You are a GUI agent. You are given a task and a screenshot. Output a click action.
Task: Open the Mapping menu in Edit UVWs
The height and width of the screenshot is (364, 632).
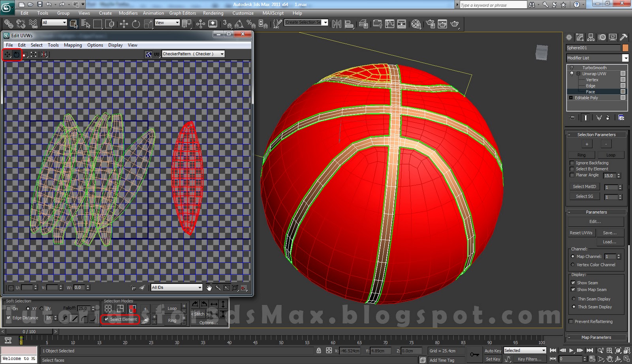[73, 45]
